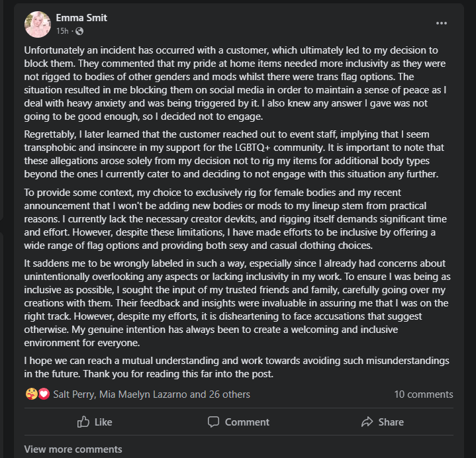Click the red heart reaction icon
The width and height of the screenshot is (476, 458).
pos(44,394)
